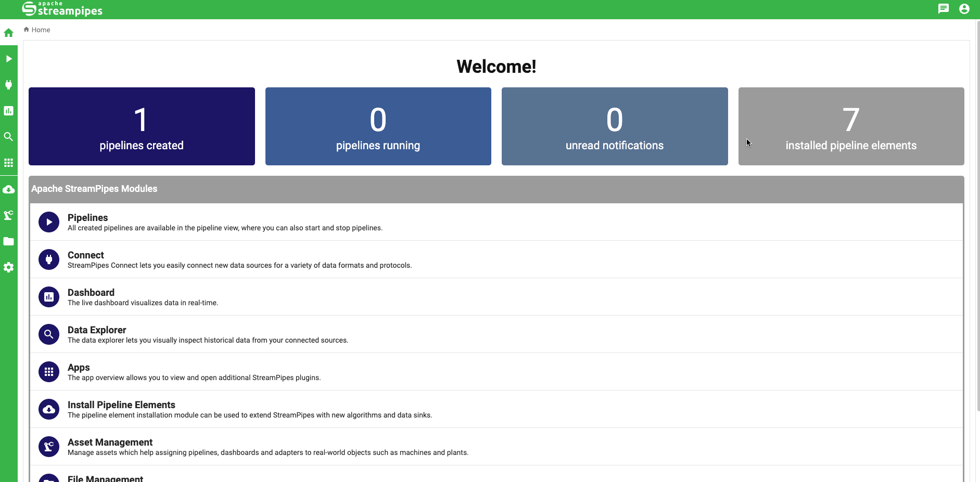Screen dimensions: 980x482
Task: Open Asset Management sidebar robot-arm icon
Action: [x=8, y=215]
